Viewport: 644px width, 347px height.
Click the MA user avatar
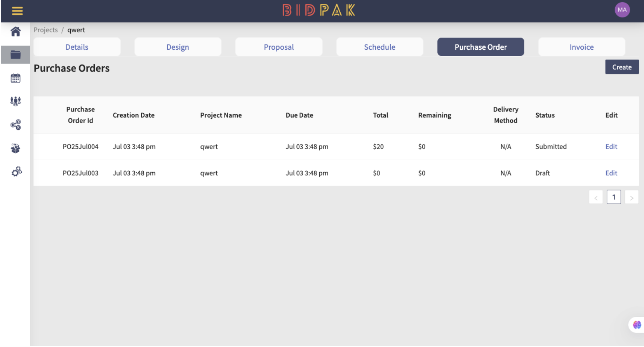[622, 10]
